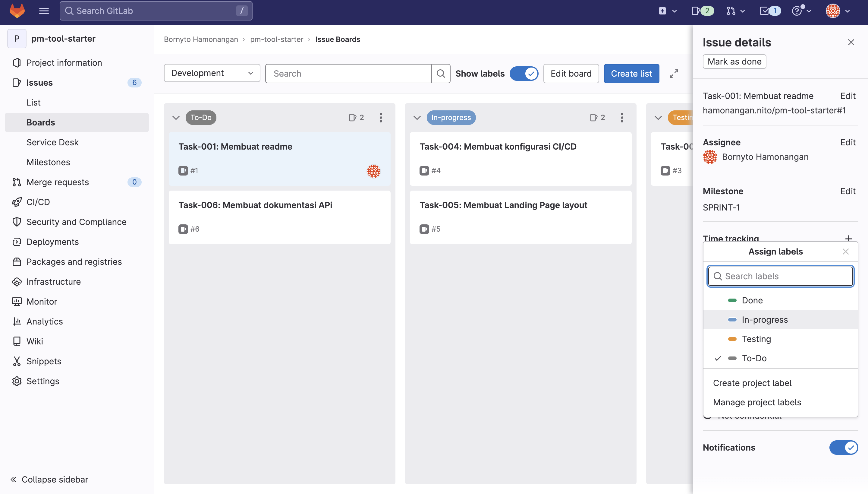Click the Create list button
868x494 pixels.
[x=631, y=73]
